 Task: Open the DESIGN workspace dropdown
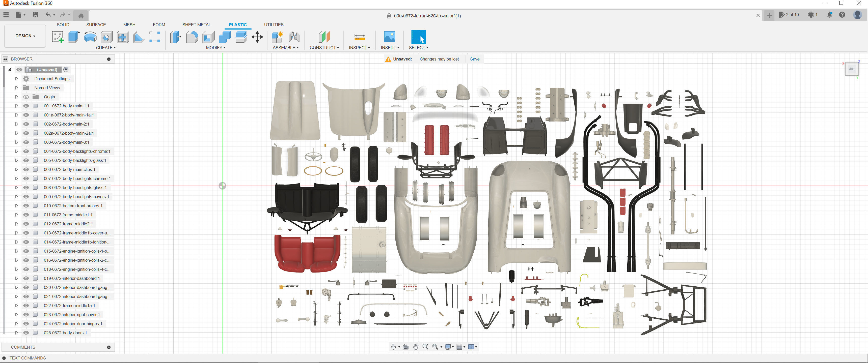[x=25, y=36]
